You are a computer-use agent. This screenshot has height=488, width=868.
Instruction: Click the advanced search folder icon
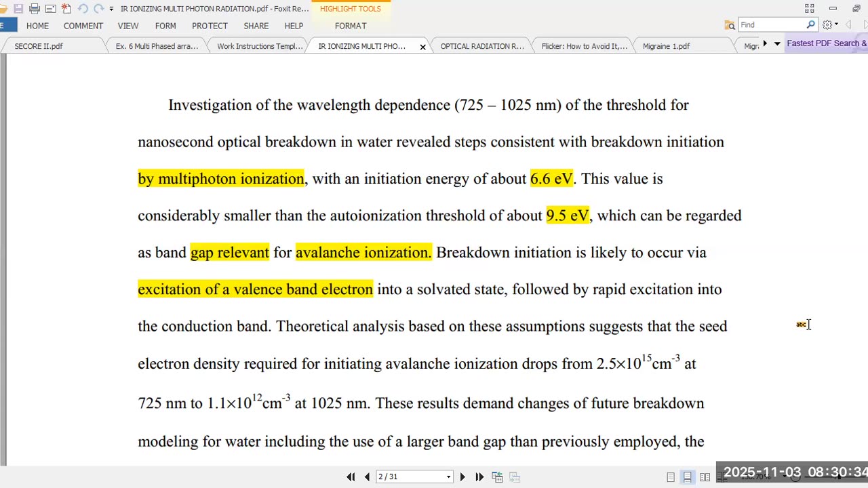(x=730, y=25)
